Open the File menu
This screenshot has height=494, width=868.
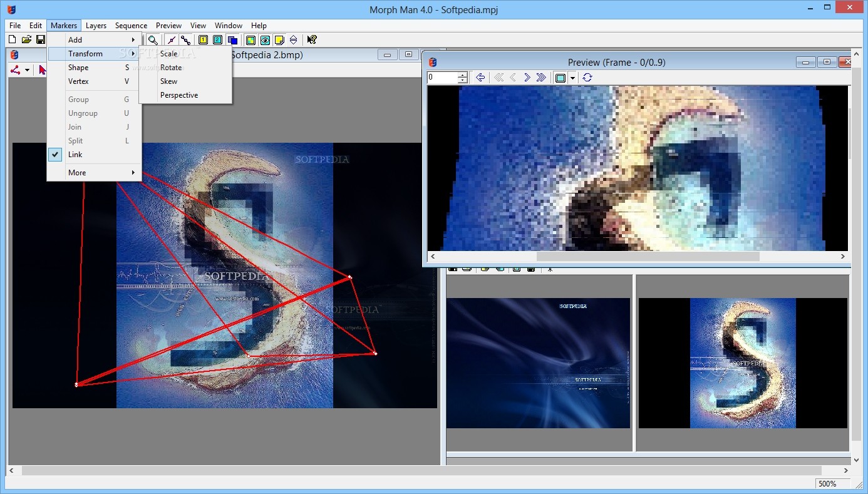point(15,26)
